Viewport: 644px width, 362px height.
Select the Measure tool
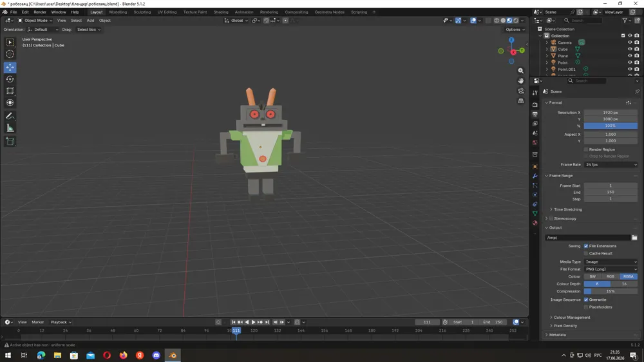coord(10,129)
